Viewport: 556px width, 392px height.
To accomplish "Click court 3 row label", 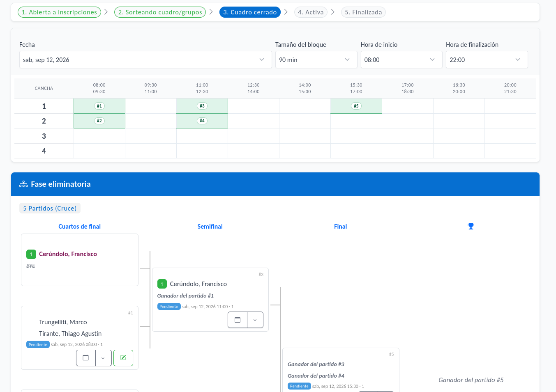I will click(x=44, y=136).
